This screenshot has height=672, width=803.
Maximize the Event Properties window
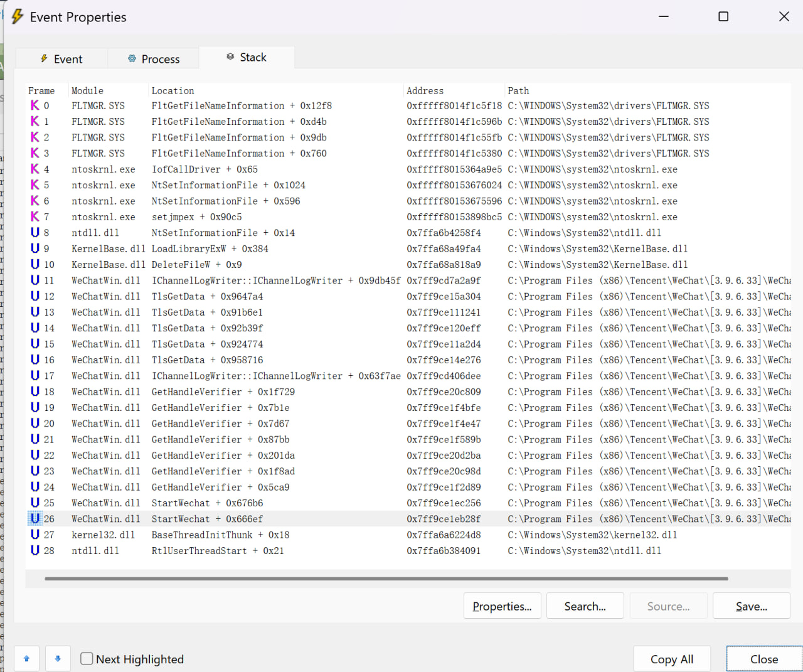pos(723,16)
